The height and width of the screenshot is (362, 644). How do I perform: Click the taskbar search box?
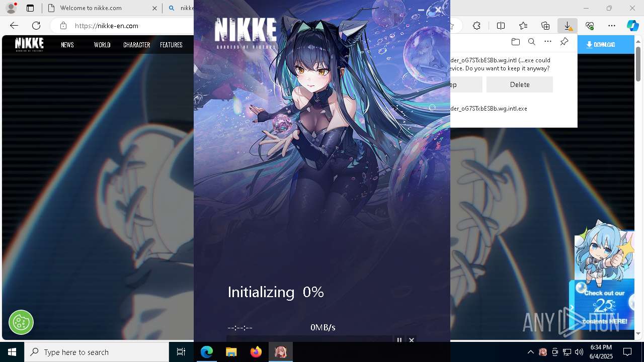click(97, 352)
